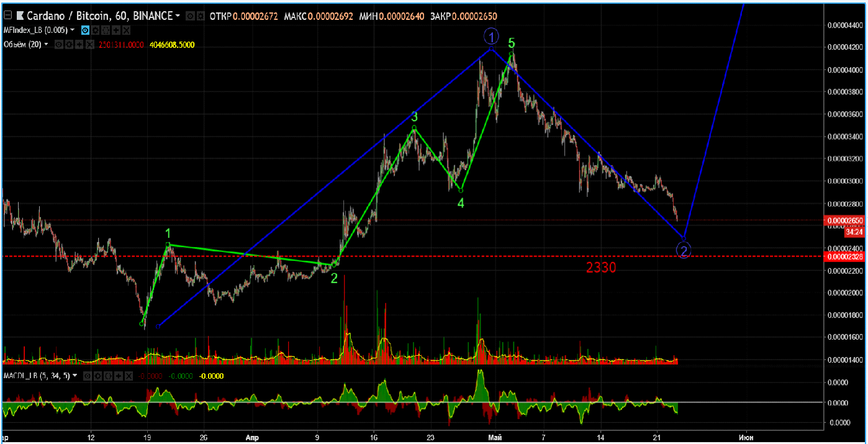Click the MFIndex_LB (0.005) label
This screenshot has height=444, width=868.
tap(35, 30)
